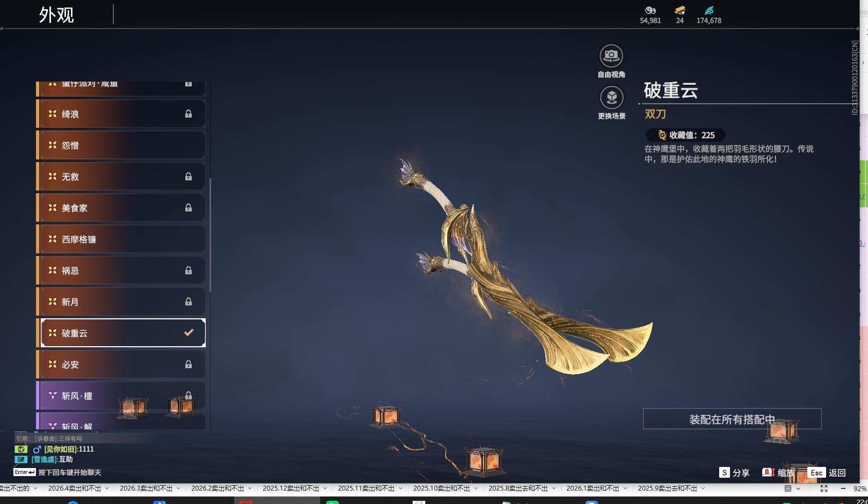Click the skin list scrollbar
The width and height of the screenshot is (868, 504).
[210, 235]
